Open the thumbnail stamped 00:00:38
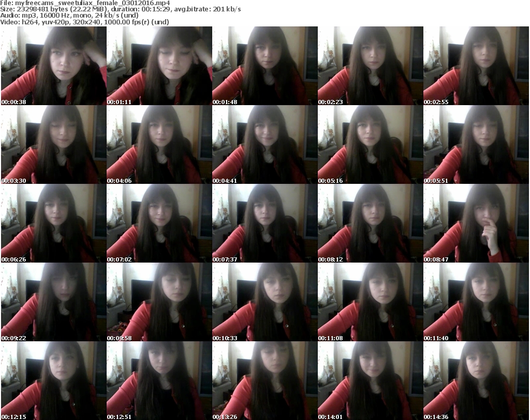 click(54, 66)
